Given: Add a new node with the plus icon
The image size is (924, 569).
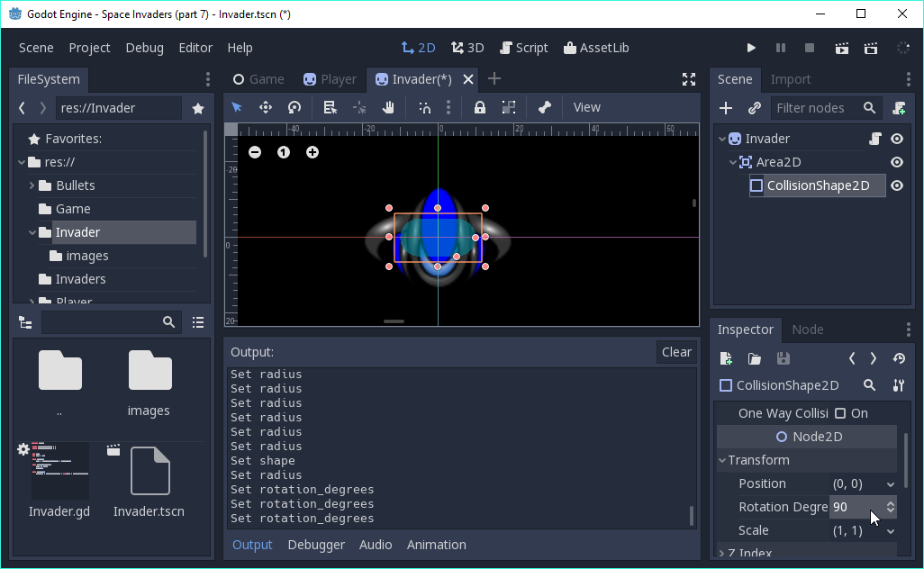Looking at the screenshot, I should (x=726, y=108).
